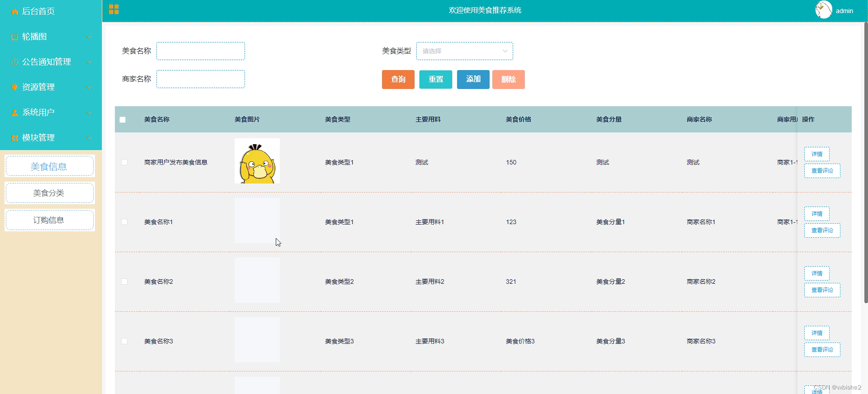
Task: Click the blank image placeholder in 美食名称3 row
Action: (x=257, y=340)
